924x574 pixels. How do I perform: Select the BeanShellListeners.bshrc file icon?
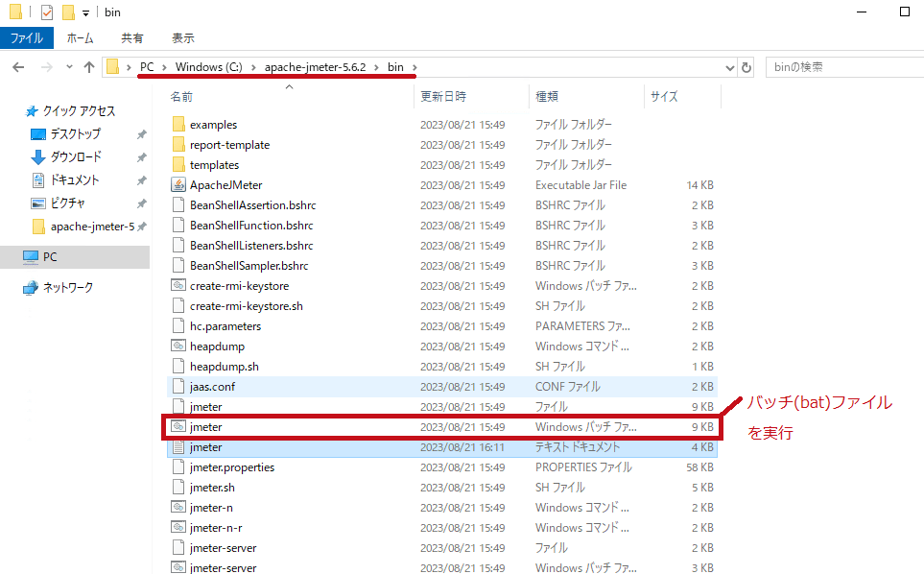coord(178,245)
